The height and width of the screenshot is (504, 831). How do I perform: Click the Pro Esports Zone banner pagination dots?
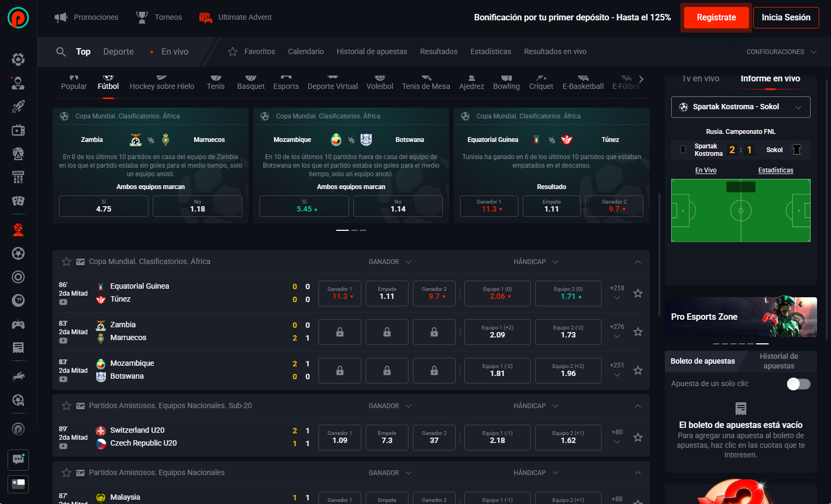[x=741, y=343]
